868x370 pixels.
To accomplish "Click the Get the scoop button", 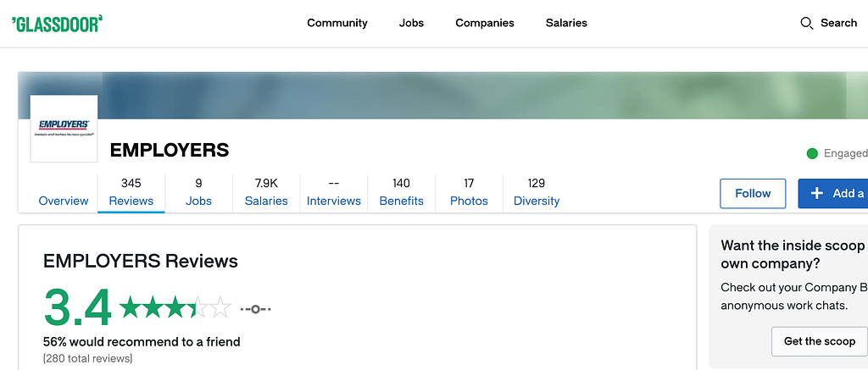I will [820, 341].
